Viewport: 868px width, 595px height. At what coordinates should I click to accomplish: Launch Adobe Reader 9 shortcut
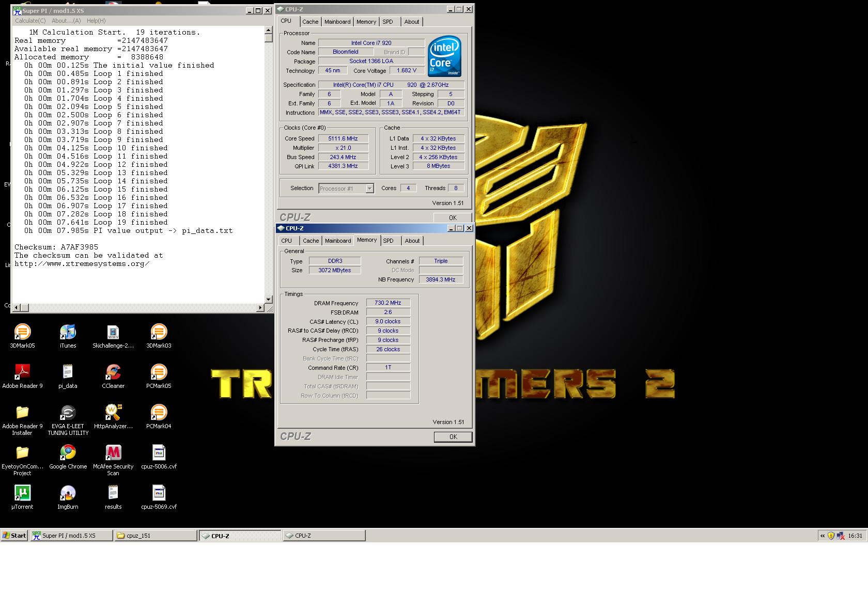(x=22, y=376)
